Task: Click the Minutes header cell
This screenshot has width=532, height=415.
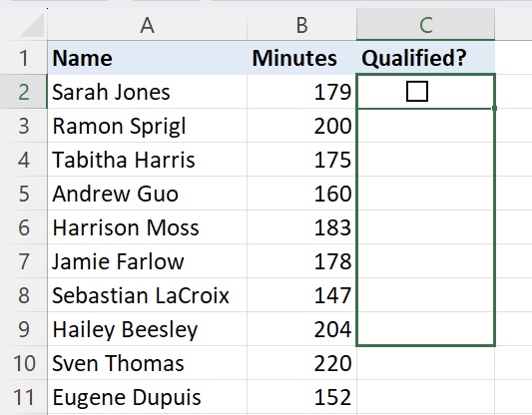Action: point(301,58)
